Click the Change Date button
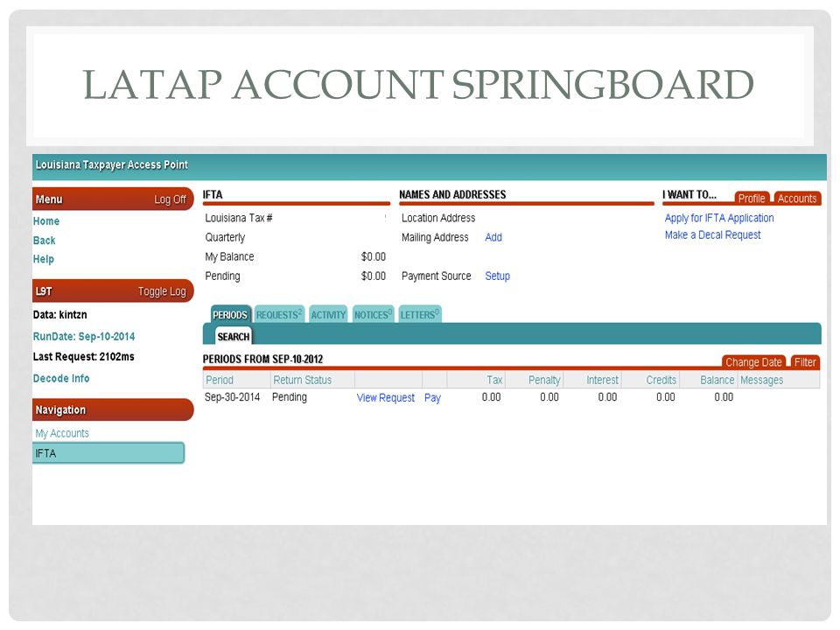Screen dimensions: 840x630 (753, 362)
